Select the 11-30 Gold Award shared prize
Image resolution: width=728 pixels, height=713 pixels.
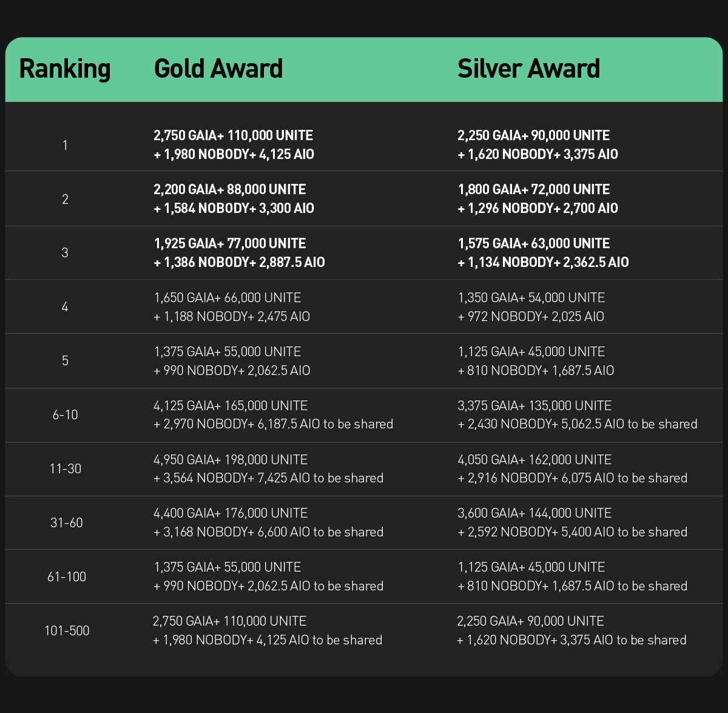[x=268, y=469]
